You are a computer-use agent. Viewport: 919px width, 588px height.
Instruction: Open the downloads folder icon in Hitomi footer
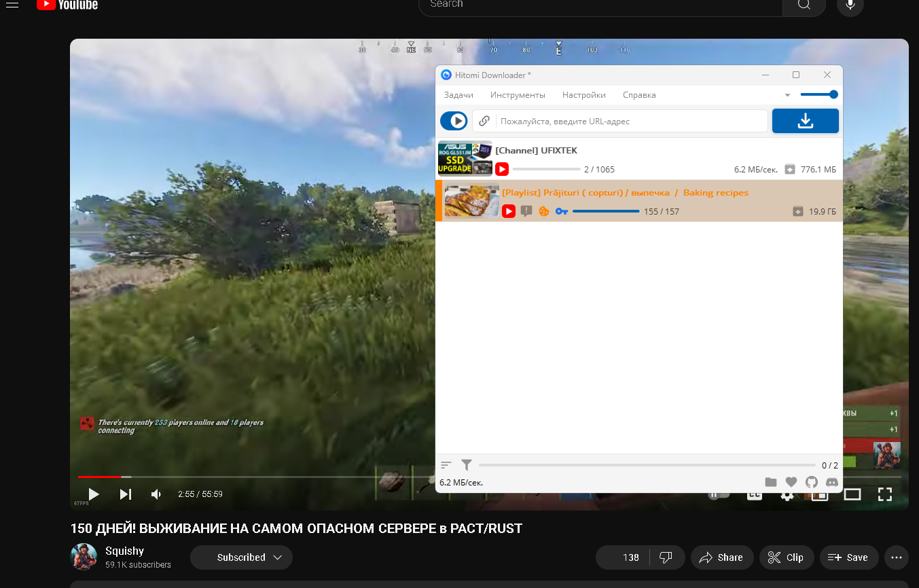point(771,482)
